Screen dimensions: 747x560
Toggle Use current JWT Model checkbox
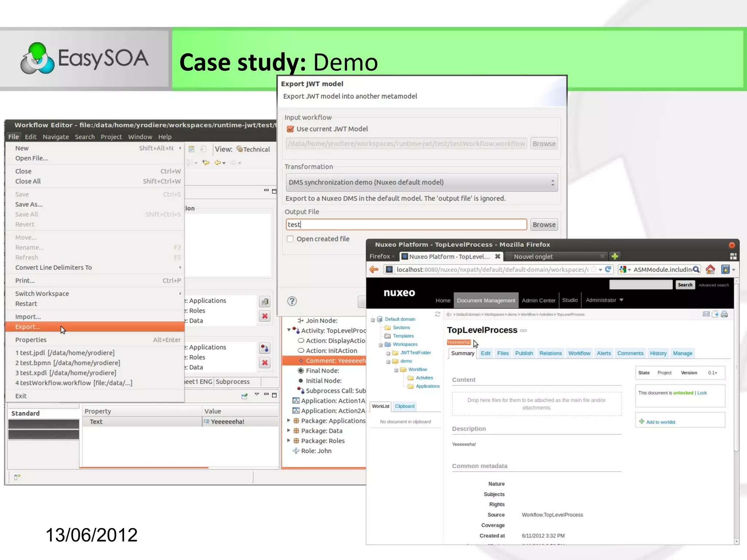tap(290, 129)
